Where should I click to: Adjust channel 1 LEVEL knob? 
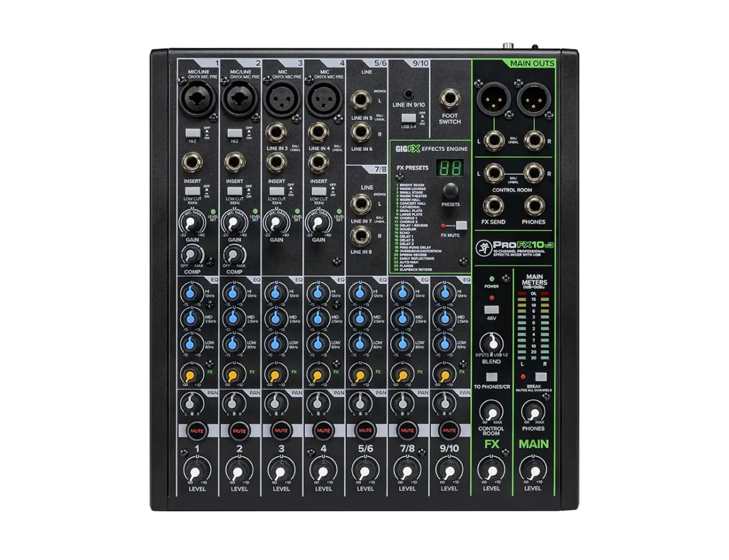tap(197, 470)
